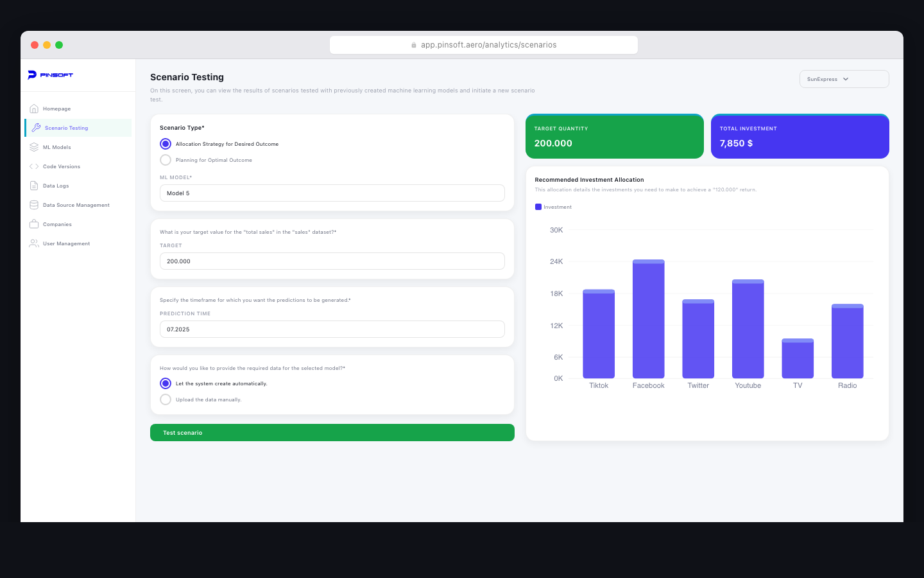Click the Data Source Management database icon
The width and height of the screenshot is (924, 578).
[34, 205]
